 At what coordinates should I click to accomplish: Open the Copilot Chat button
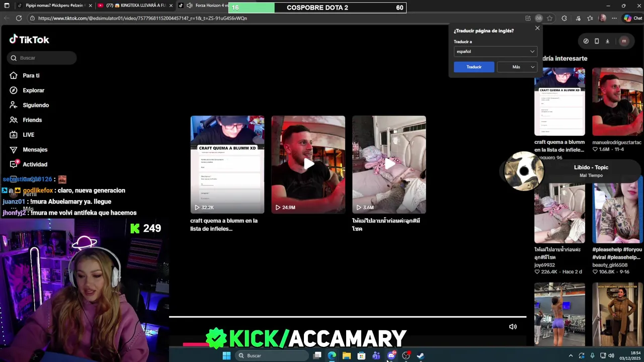[x=633, y=18]
